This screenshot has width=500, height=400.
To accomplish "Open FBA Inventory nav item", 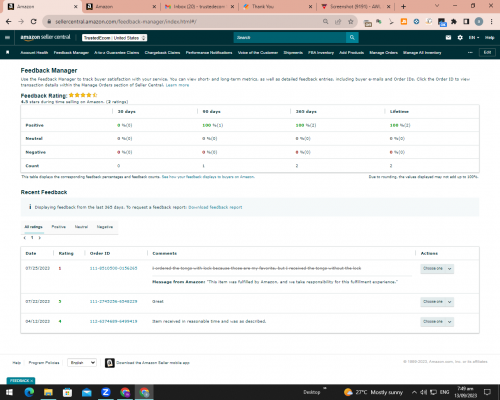I will click(x=321, y=52).
